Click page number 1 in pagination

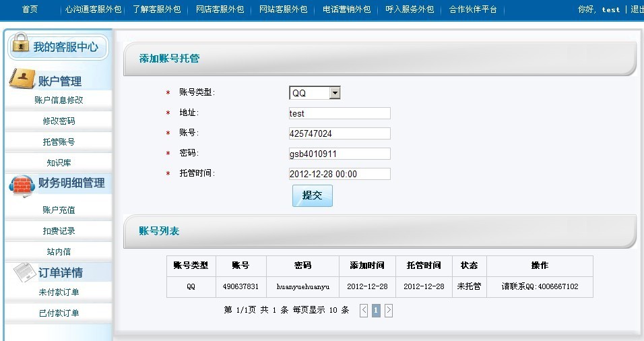[x=376, y=310]
